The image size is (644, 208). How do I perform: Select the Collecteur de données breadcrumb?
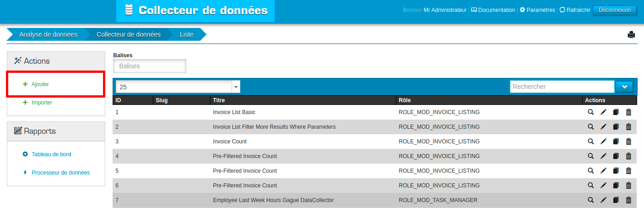coord(128,34)
